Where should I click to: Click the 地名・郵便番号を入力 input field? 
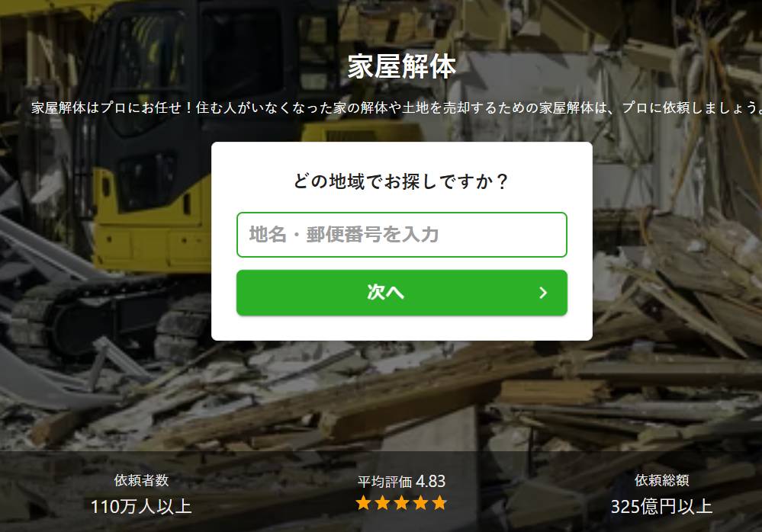pyautogui.click(x=401, y=235)
